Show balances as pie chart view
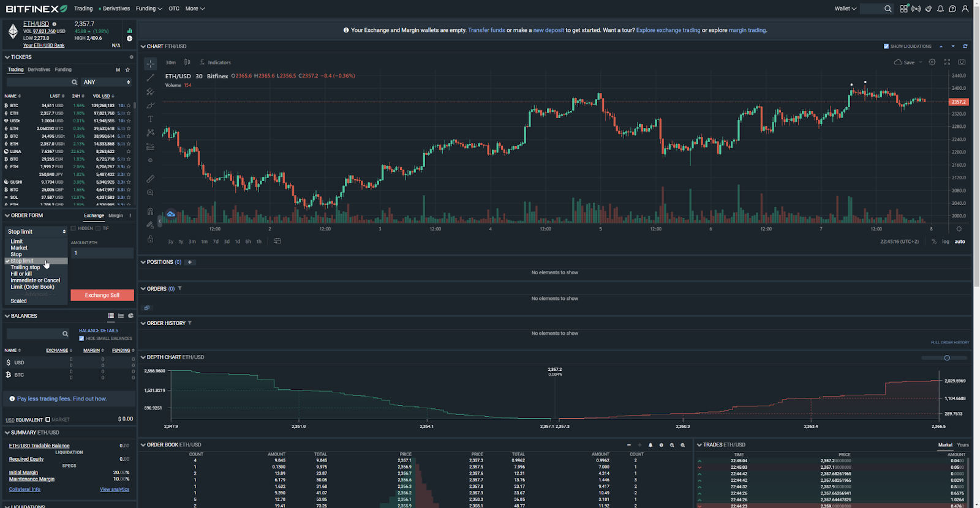Screen dimensions: 980x508 [x=130, y=316]
